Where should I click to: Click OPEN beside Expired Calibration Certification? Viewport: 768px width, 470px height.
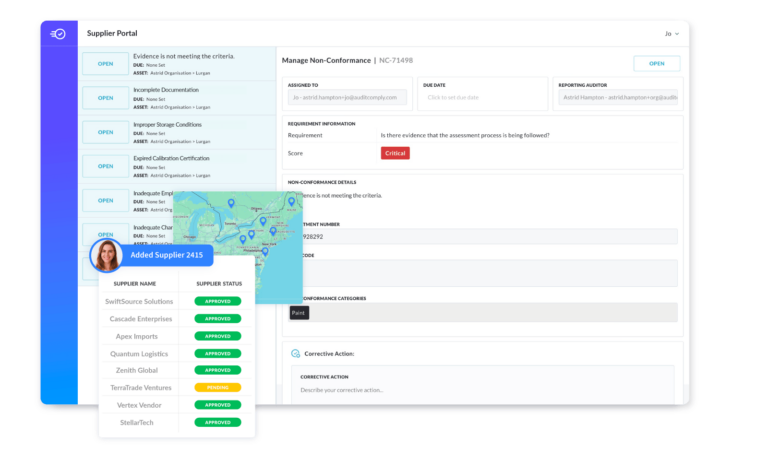click(105, 165)
